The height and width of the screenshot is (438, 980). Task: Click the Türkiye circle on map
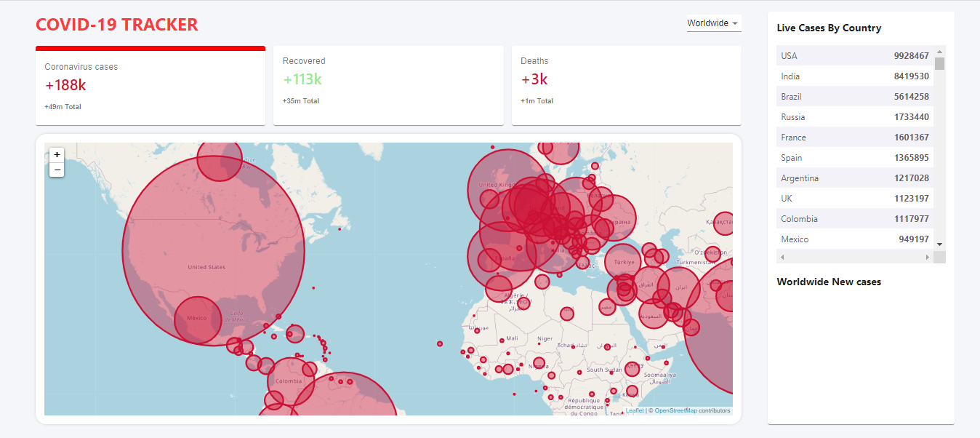624,262
